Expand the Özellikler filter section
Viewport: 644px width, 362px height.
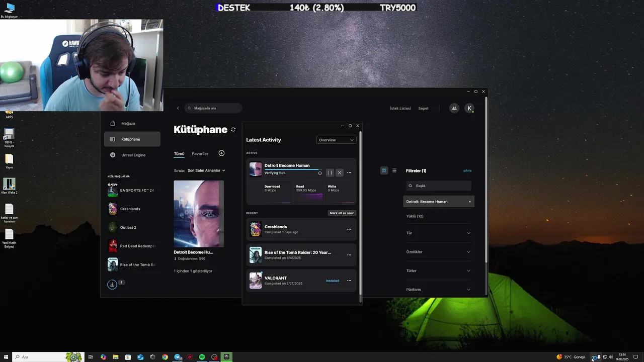click(438, 252)
